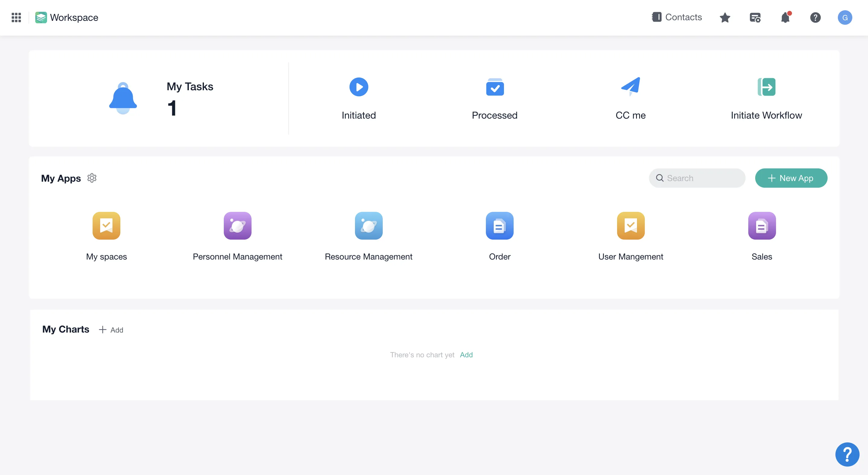Image resolution: width=868 pixels, height=475 pixels.
Task: Open the user avatar G menu
Action: 845,17
